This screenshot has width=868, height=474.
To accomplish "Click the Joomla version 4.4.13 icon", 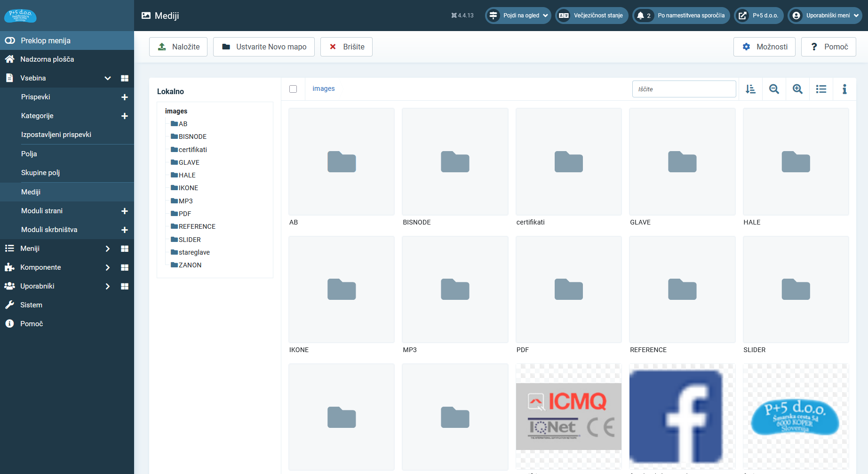I will (454, 16).
